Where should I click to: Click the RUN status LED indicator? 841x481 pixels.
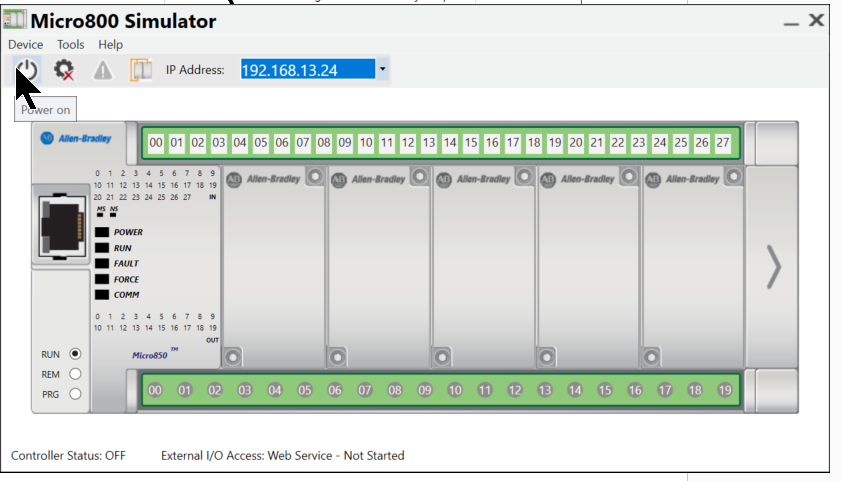click(102, 248)
